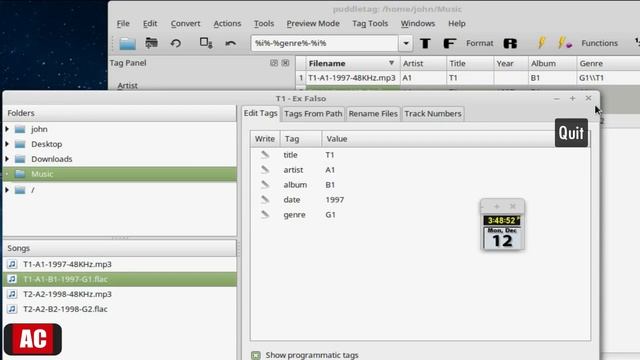This screenshot has height=360, width=640.
Task: Open the Tools menu in puddletag
Action: pyautogui.click(x=264, y=24)
